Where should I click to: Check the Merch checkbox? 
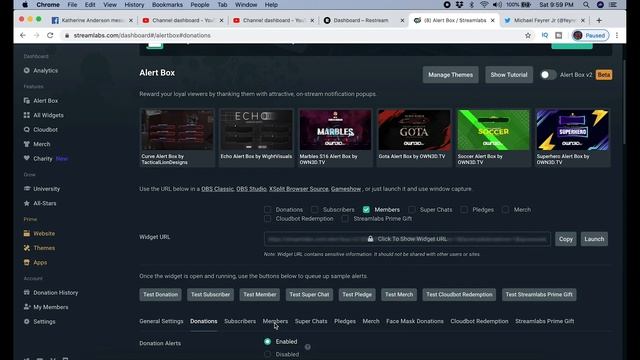coord(506,209)
